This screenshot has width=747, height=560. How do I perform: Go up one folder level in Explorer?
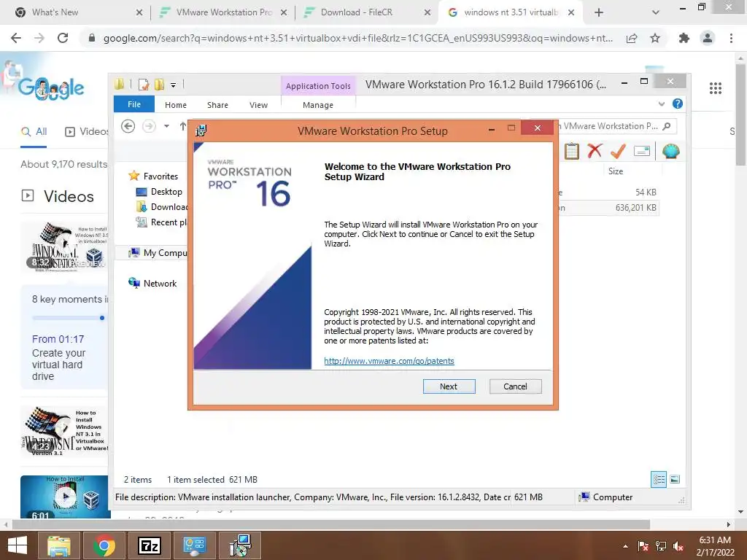[x=183, y=126]
